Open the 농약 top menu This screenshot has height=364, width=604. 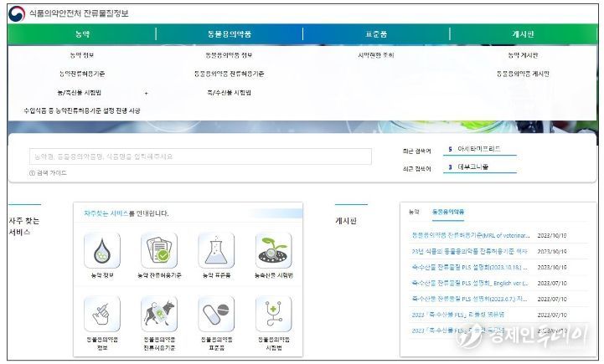tap(82, 33)
